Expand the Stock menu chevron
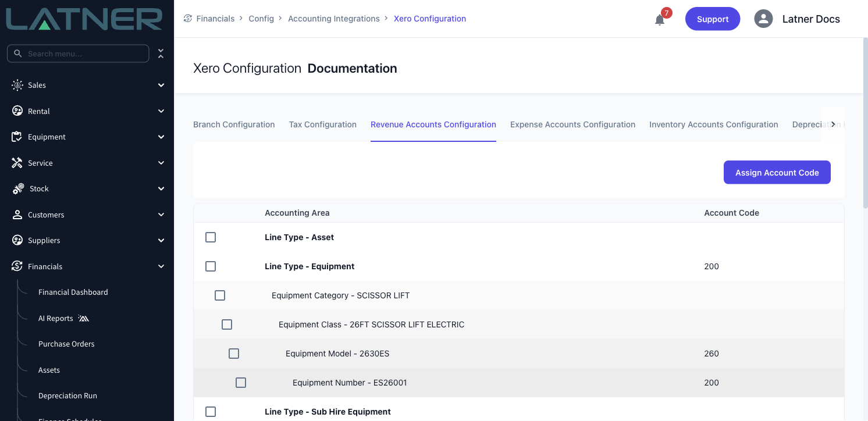This screenshot has height=421, width=868. tap(161, 188)
